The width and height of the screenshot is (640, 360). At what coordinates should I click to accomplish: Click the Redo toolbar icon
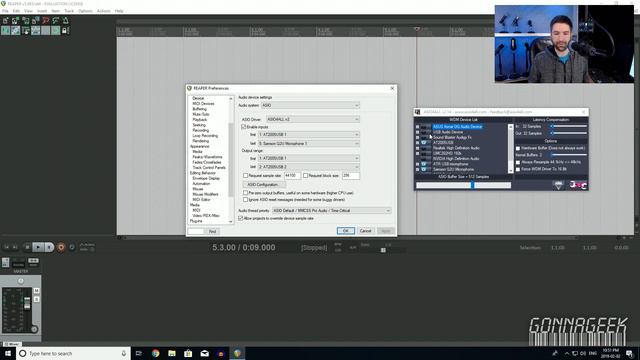(56, 20)
